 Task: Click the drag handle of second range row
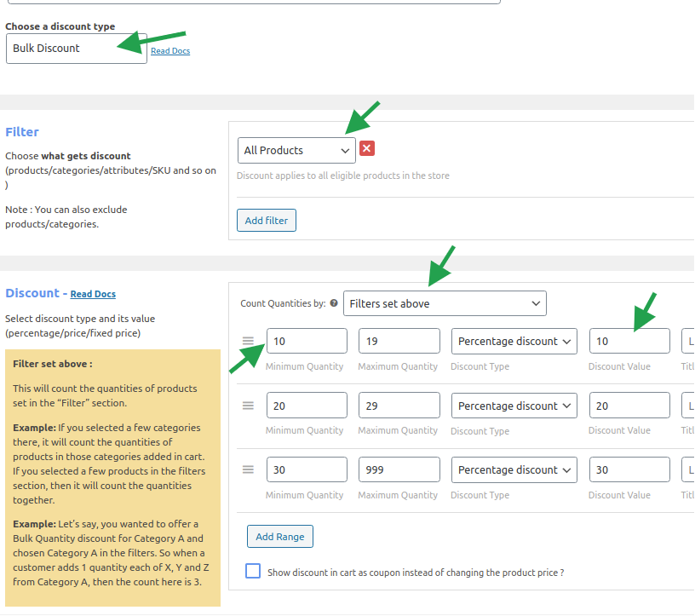click(248, 406)
